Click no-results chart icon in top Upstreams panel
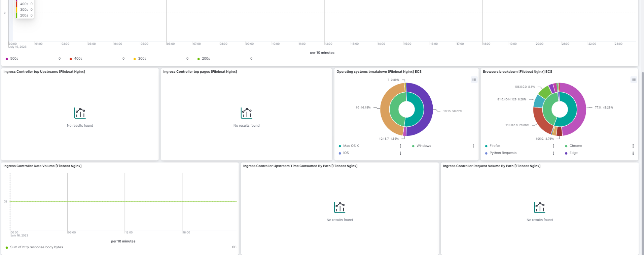Image resolution: width=644 pixels, height=255 pixels. (x=80, y=113)
